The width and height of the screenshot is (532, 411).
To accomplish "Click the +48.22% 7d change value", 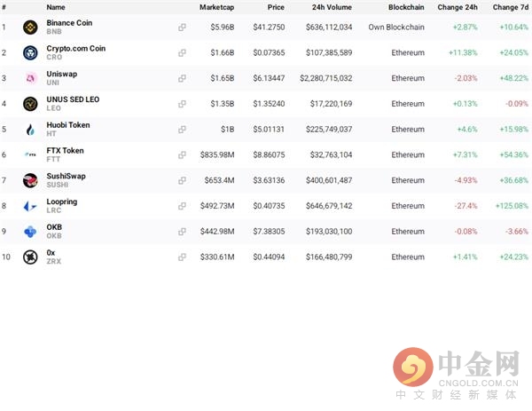I will pyautogui.click(x=513, y=78).
